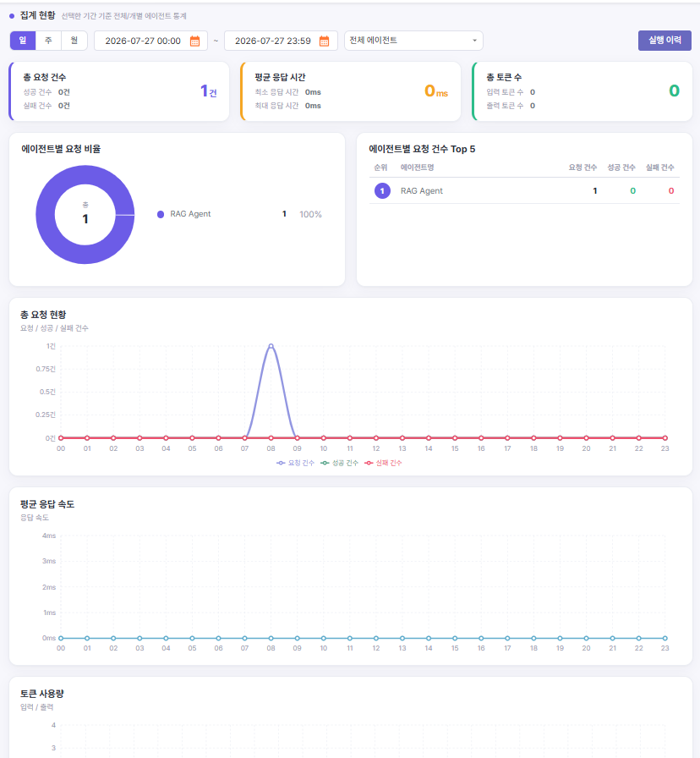700x758 pixels.
Task: Click the RAG Agent donut legend dot
Action: click(161, 214)
